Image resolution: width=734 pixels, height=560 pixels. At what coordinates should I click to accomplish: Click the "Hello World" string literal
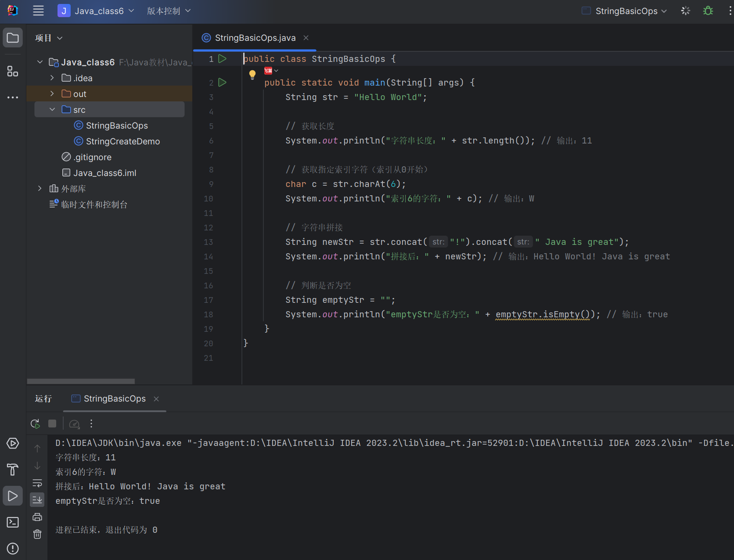click(x=388, y=97)
